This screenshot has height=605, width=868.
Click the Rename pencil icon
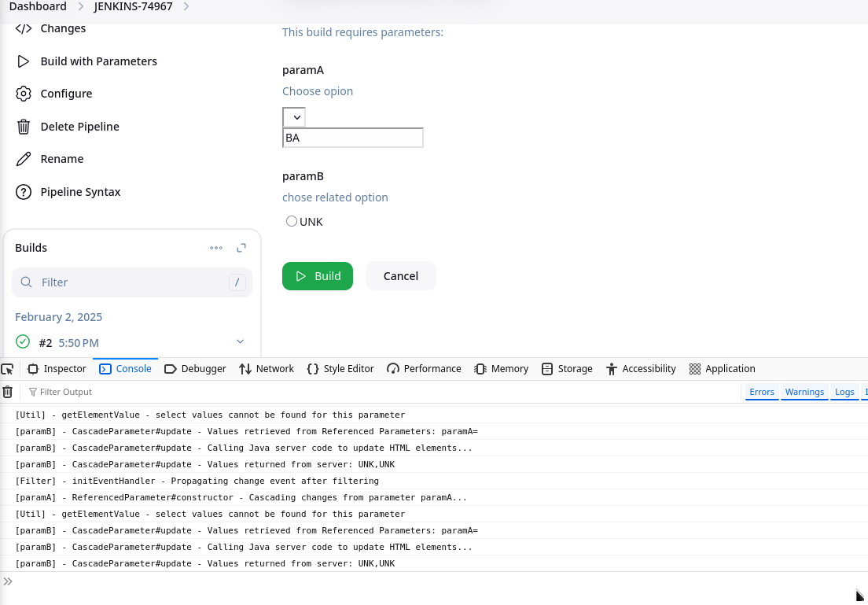coord(24,159)
